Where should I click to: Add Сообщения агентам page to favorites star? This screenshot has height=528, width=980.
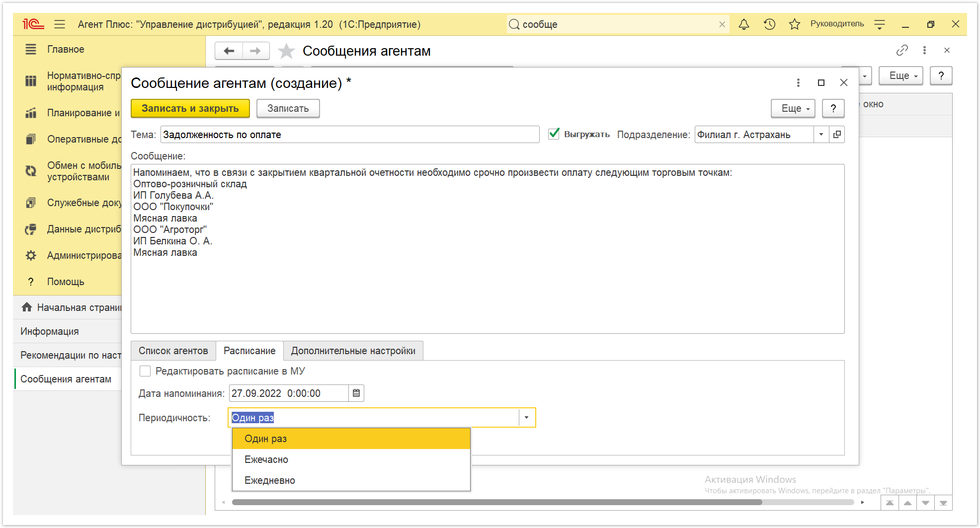286,51
